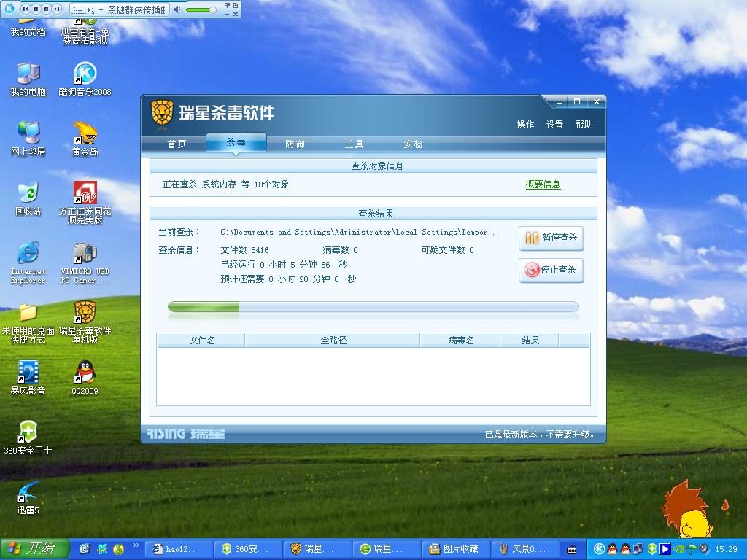Click the scan progress bar
Screen dimensions: 747x560
373,307
